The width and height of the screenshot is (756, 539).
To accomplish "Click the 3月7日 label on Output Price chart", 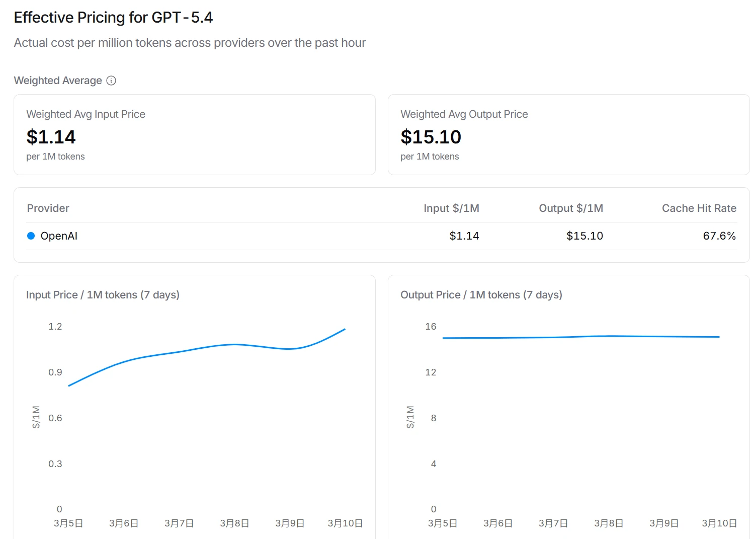I will 553,523.
